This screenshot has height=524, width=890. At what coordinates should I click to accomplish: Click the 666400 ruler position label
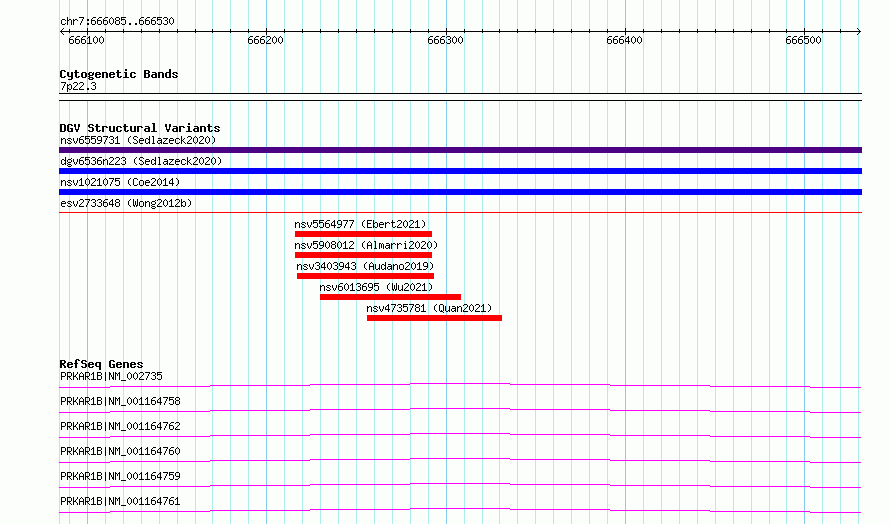[624, 40]
